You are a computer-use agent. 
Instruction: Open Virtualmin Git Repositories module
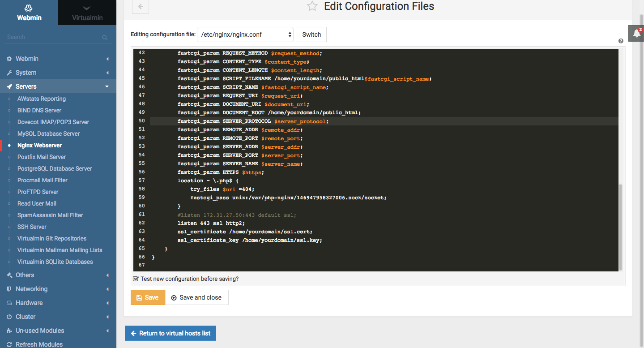(x=52, y=238)
